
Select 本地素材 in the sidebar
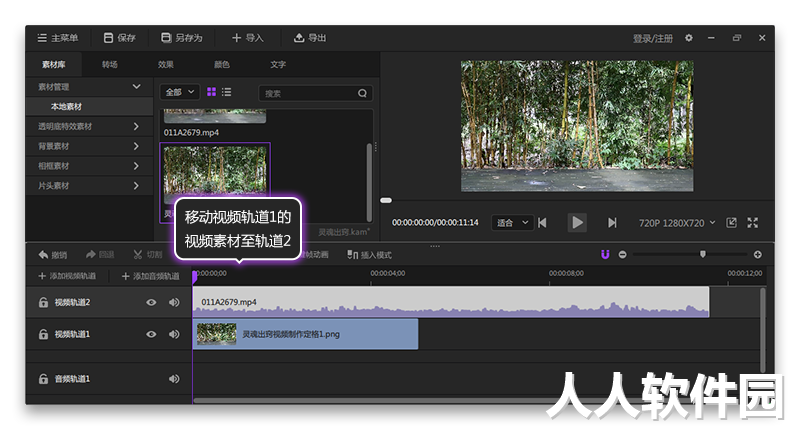coord(89,107)
